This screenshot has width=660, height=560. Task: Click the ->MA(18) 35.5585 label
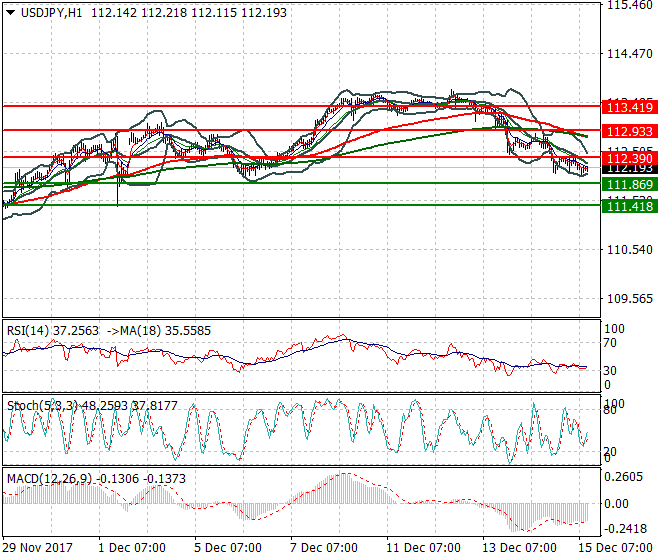[x=159, y=331]
